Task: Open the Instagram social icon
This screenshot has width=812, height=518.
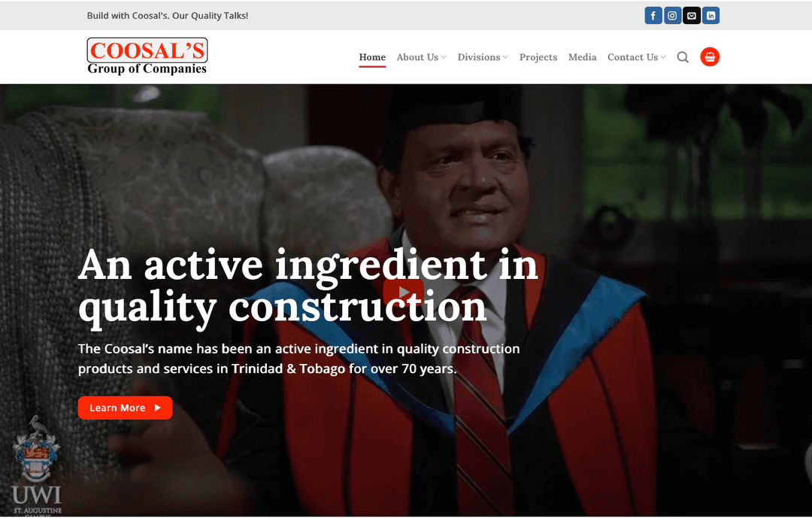Action: click(672, 16)
